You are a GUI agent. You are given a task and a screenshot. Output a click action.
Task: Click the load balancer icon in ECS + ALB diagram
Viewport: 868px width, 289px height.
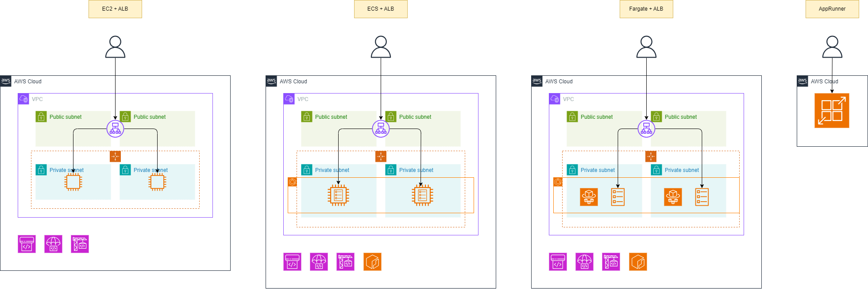point(381,129)
